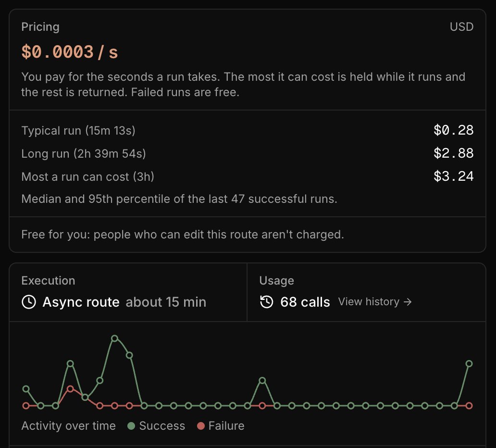This screenshot has height=448, width=496.
Task: Click the Execution heading
Action: tap(48, 281)
